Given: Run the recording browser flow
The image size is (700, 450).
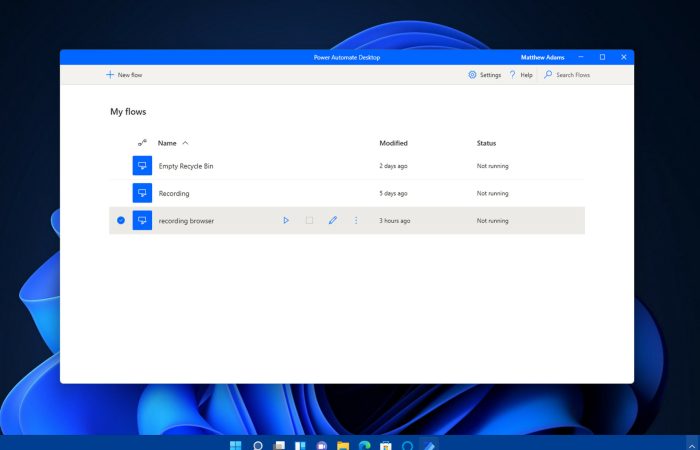Looking at the screenshot, I should pyautogui.click(x=286, y=221).
